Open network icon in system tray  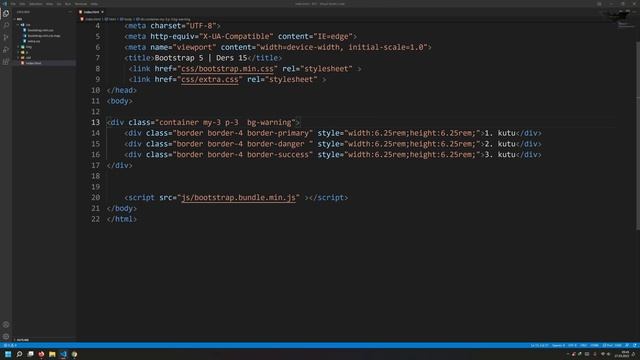click(603, 354)
